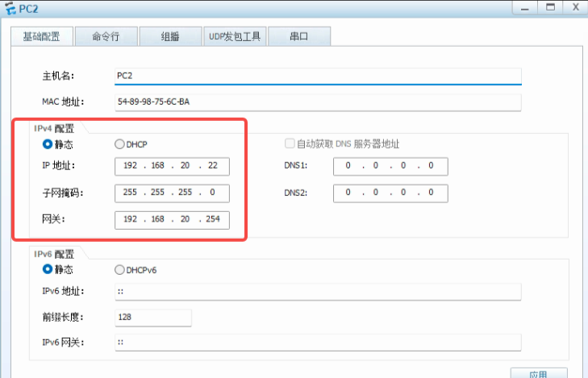Image resolution: width=588 pixels, height=378 pixels.
Task: Click the IPv4 IP 地址 field
Action: (172, 166)
